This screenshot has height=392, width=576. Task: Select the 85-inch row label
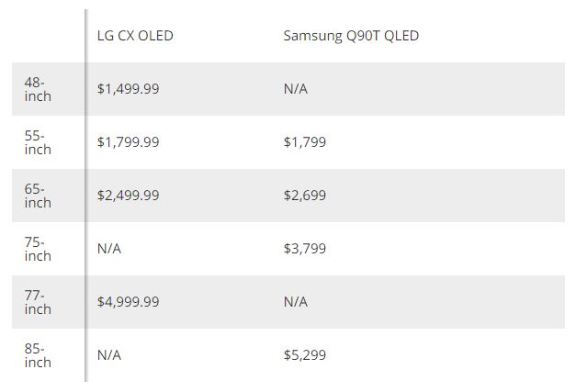tap(38, 355)
